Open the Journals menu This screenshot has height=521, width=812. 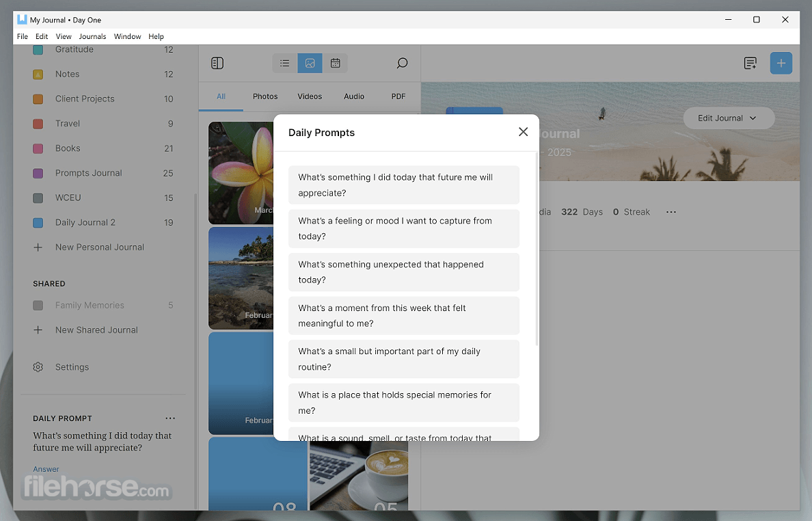point(92,36)
